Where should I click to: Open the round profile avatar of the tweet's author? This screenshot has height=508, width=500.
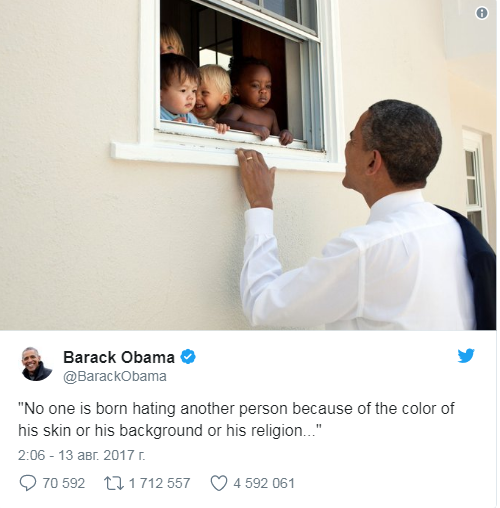(x=37, y=364)
